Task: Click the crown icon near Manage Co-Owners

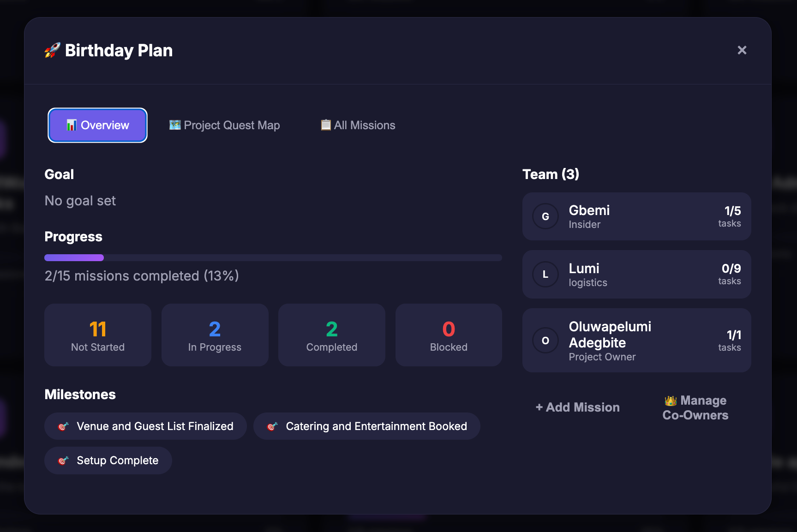Action: (671, 400)
